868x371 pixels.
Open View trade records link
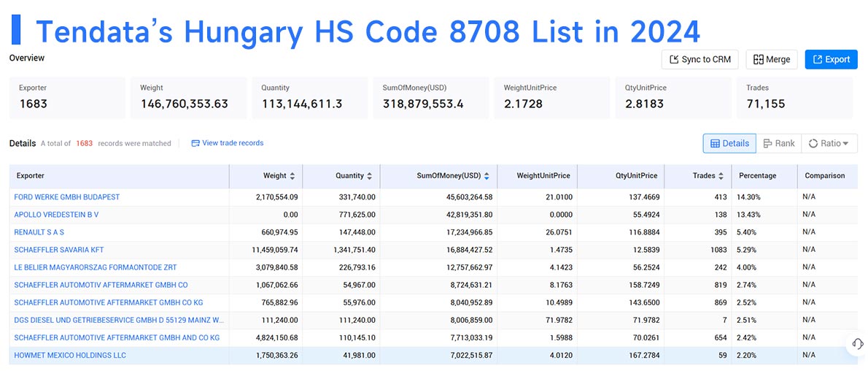coord(228,143)
